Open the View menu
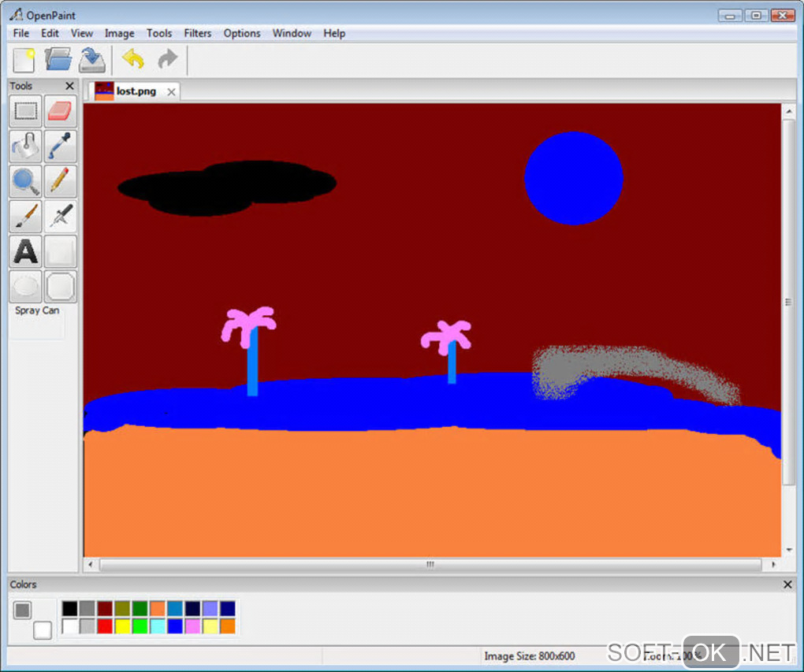The image size is (804, 672). [x=81, y=33]
